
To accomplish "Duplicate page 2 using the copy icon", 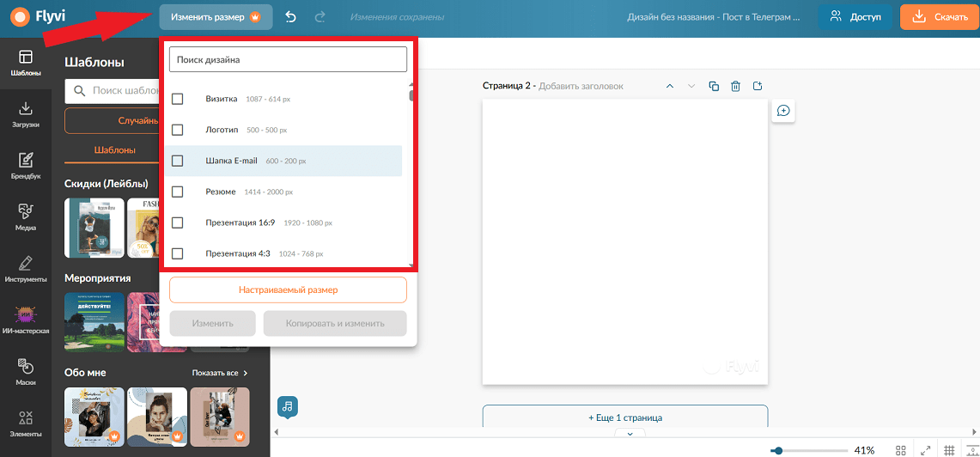I will pos(714,86).
